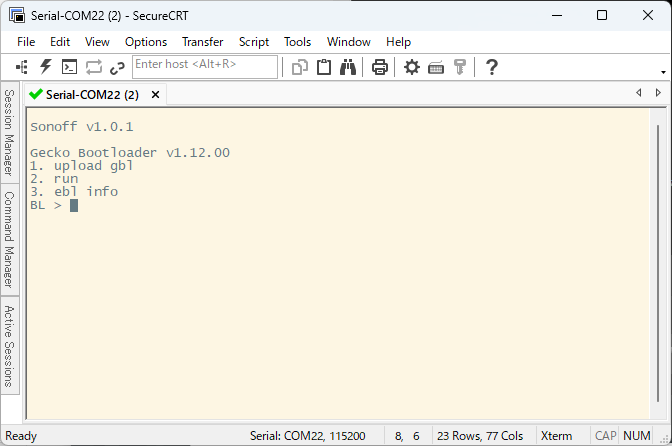The image size is (672, 446).
Task: Click the '1. upload gbl' terminal line
Action: click(81, 166)
